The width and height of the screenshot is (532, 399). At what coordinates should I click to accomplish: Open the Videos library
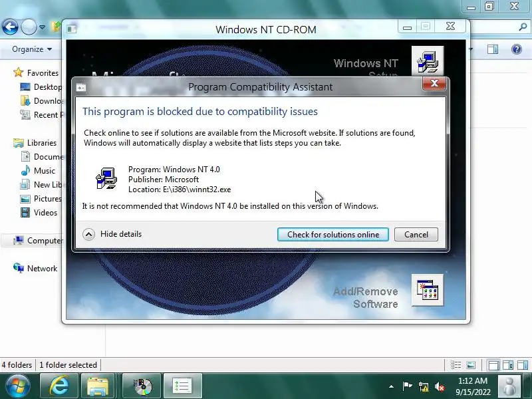coord(39,212)
